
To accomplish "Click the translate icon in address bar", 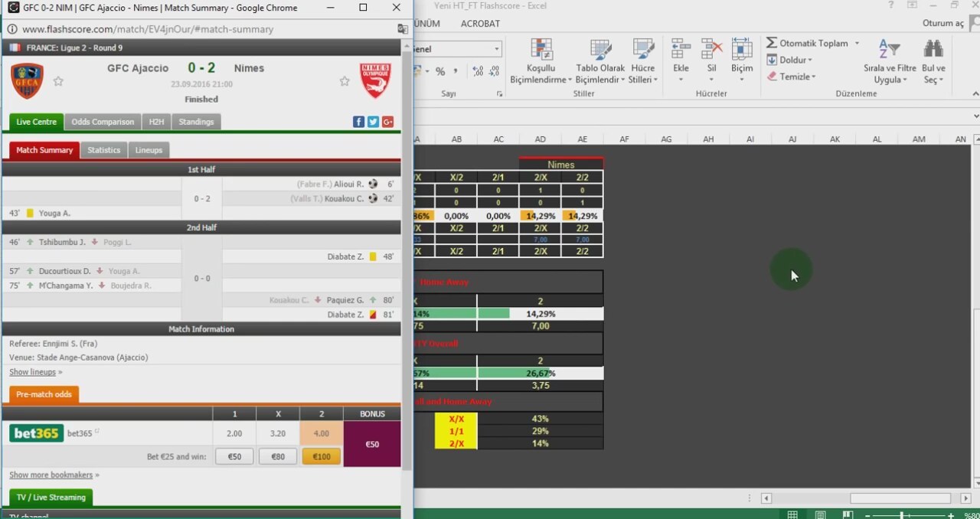I will coord(403,29).
